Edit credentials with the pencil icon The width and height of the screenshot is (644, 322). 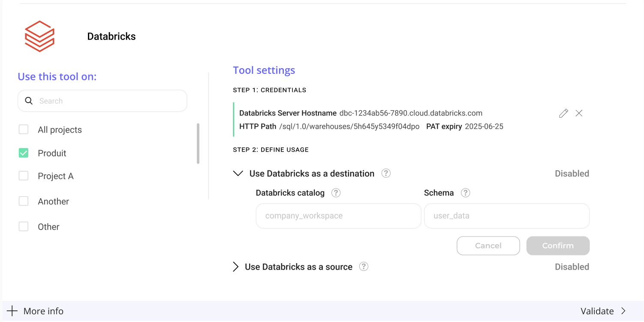563,113
